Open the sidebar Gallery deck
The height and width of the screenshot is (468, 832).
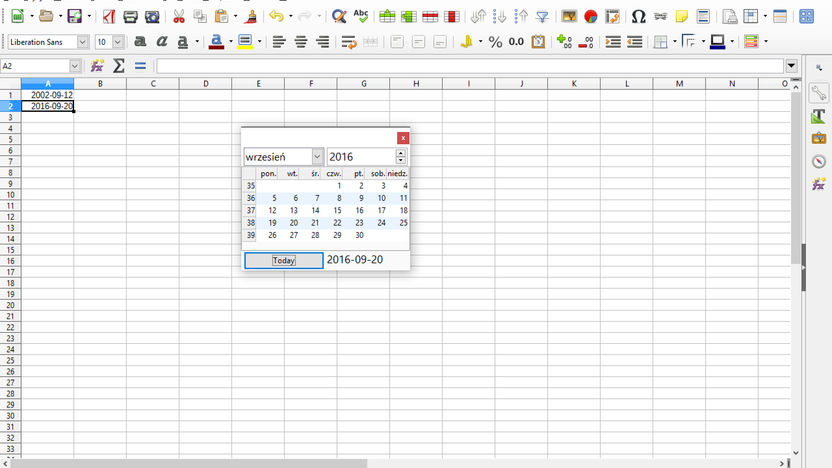point(819,138)
